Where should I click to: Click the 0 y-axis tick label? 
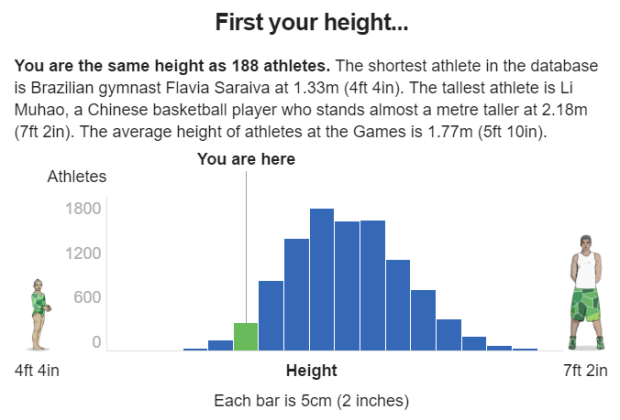click(96, 342)
